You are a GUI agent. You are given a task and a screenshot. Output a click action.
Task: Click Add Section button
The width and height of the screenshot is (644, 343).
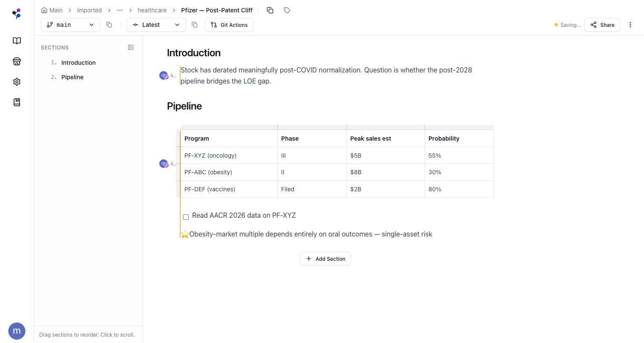tap(325, 259)
